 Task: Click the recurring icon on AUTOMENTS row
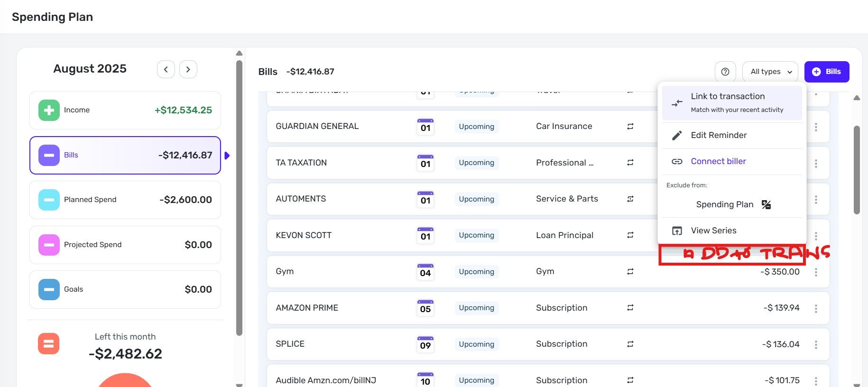[630, 199]
